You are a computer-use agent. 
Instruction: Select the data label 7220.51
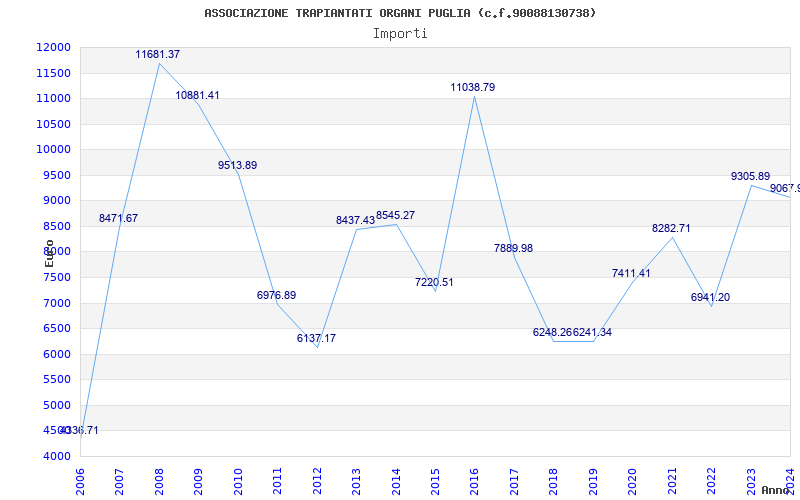(434, 283)
